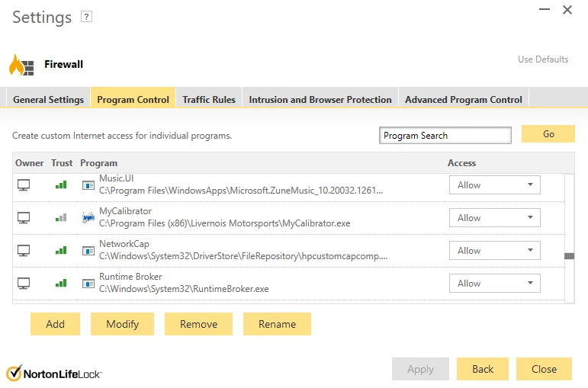
Task: Click the ZuneMusic file path text
Action: 241,191
